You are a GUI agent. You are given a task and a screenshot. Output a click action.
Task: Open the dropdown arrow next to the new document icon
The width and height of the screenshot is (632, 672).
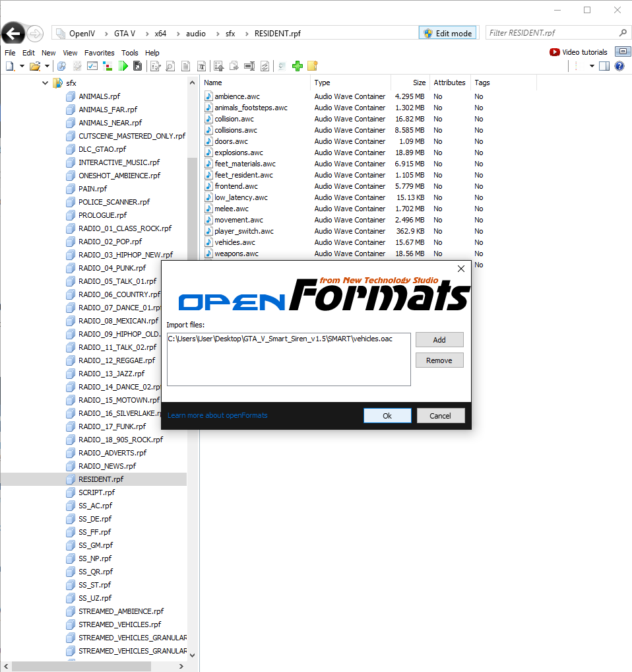[22, 66]
